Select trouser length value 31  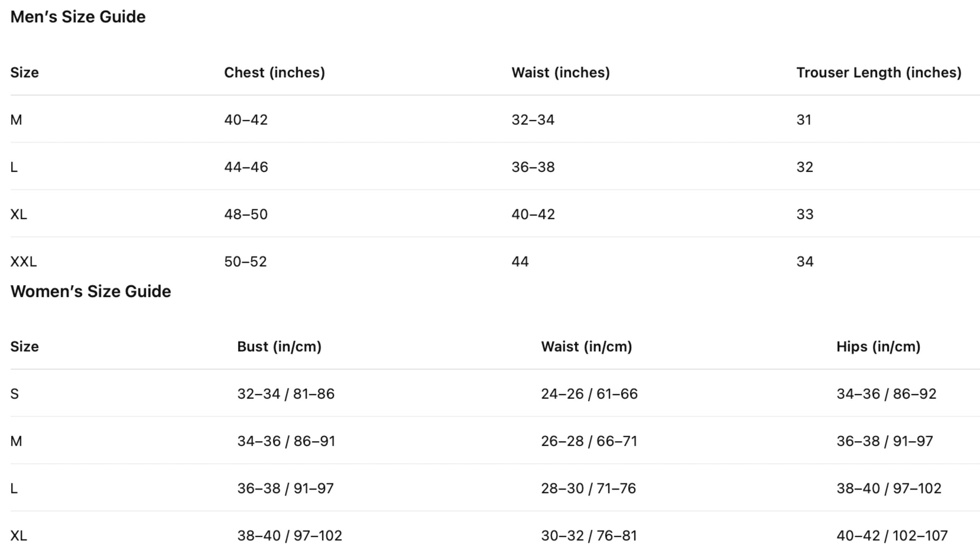click(x=804, y=120)
